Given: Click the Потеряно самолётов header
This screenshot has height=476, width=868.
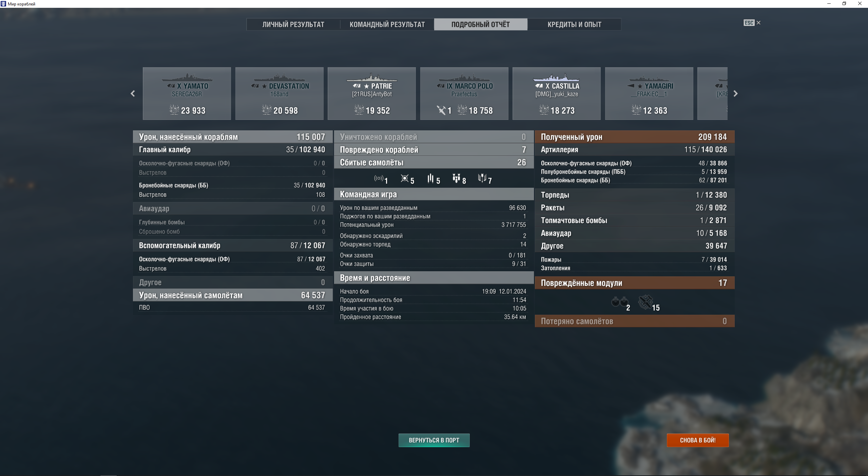Looking at the screenshot, I should coord(635,321).
